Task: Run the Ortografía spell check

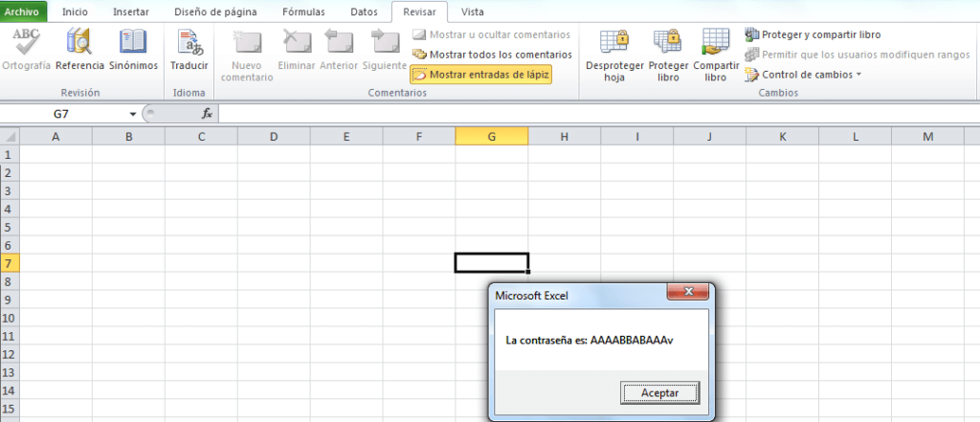Action: 26,50
